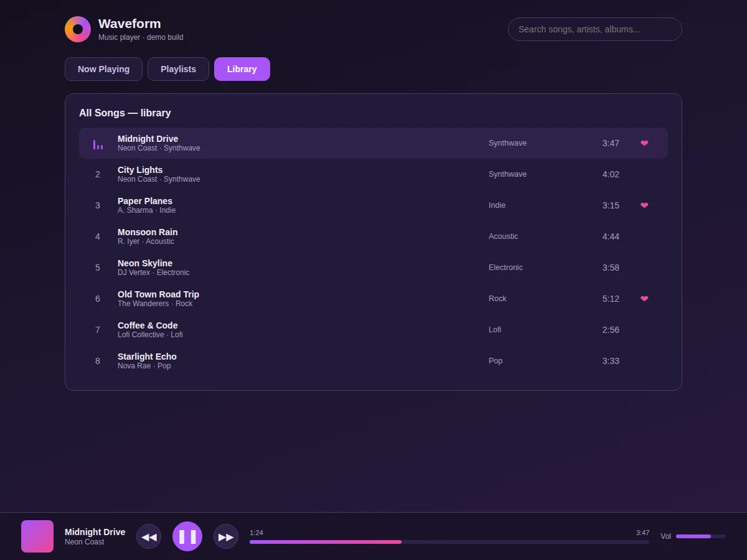
Task: Choose Neon Skyline by DJ Vertex
Action: [374, 268]
